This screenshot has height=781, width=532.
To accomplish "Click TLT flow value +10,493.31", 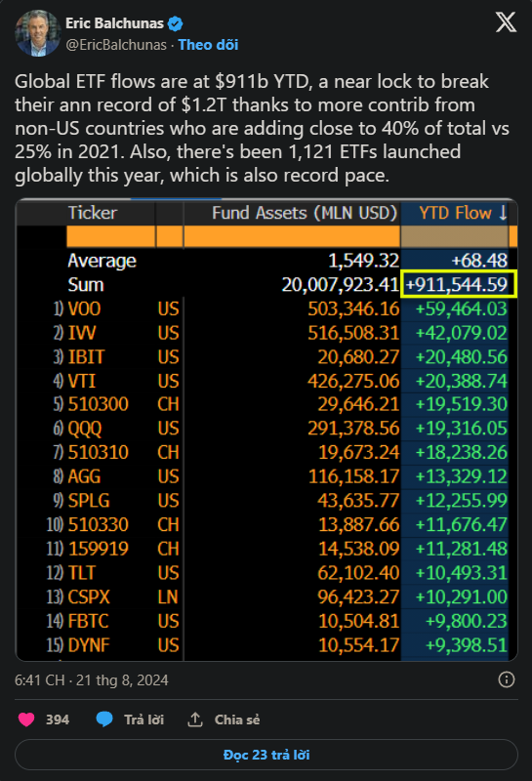I will [x=462, y=573].
